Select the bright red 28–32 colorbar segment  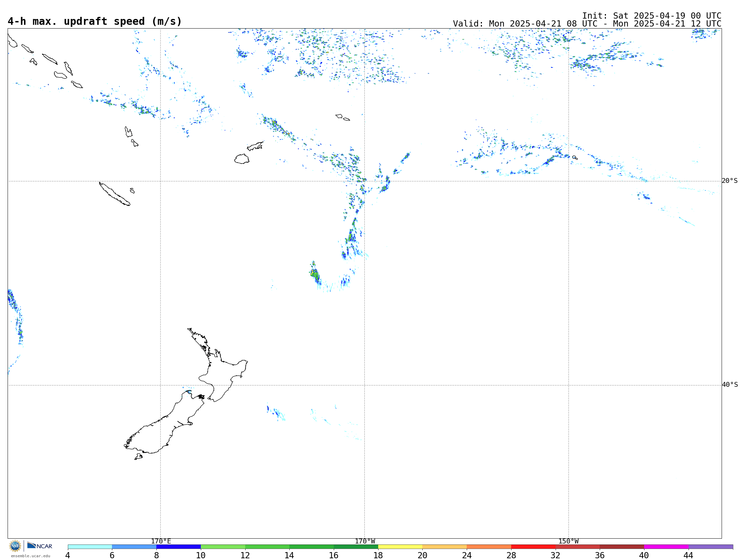pyautogui.click(x=533, y=547)
